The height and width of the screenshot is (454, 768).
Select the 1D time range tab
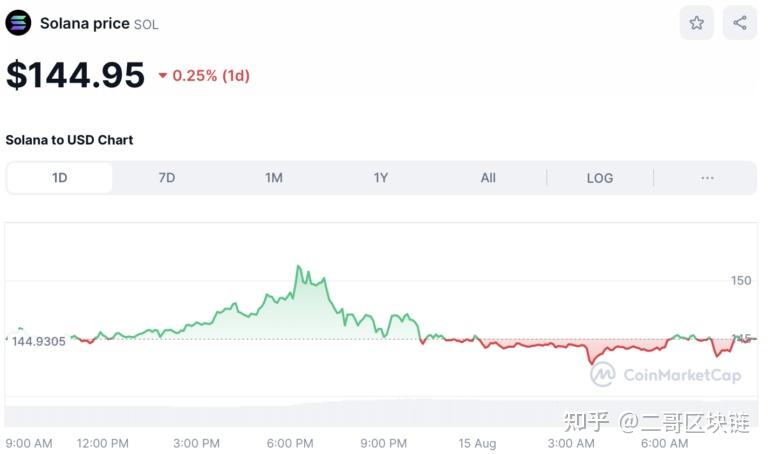pyautogui.click(x=60, y=178)
